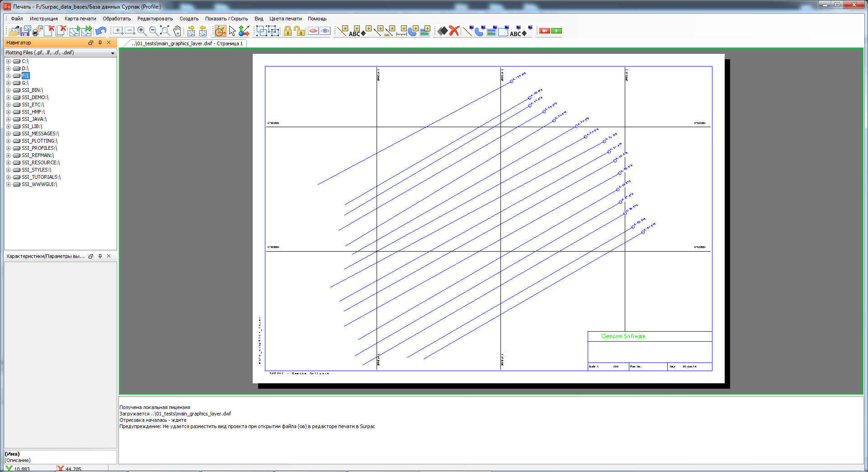This screenshot has height=472, width=868.
Task: Select the pan hand tool
Action: point(177,31)
